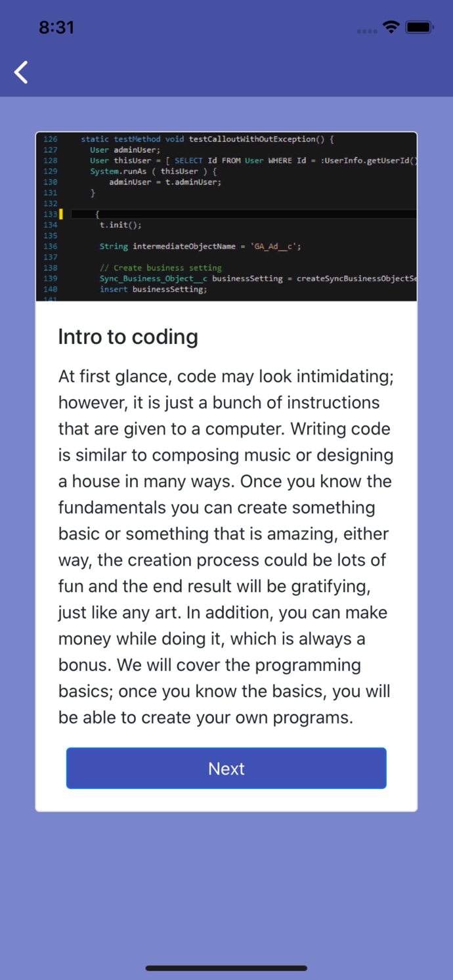Tap the Wi-Fi status icon
Image resolution: width=453 pixels, height=980 pixels.
[x=391, y=27]
